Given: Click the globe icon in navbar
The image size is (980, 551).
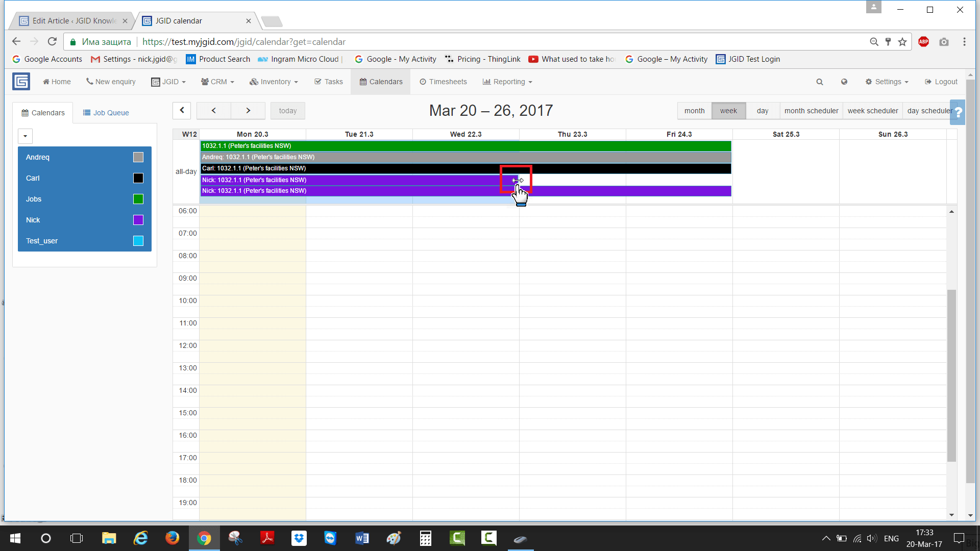Looking at the screenshot, I should pos(844,82).
